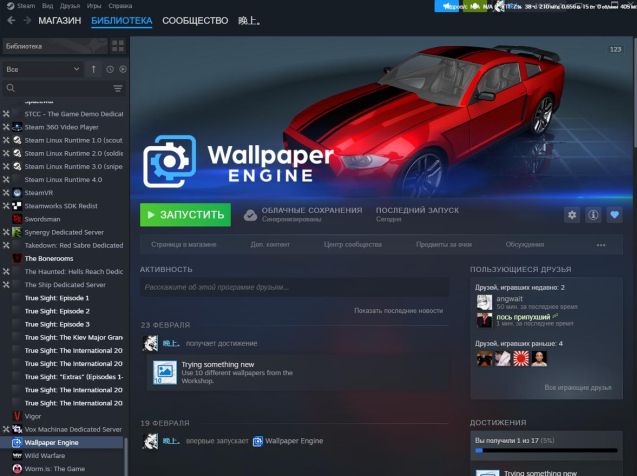637x476 pixels.
Task: Click the library search field
Action: (58, 88)
